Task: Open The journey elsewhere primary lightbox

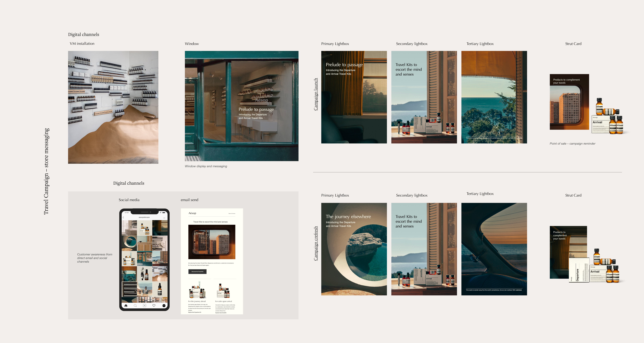Action: 354,249
